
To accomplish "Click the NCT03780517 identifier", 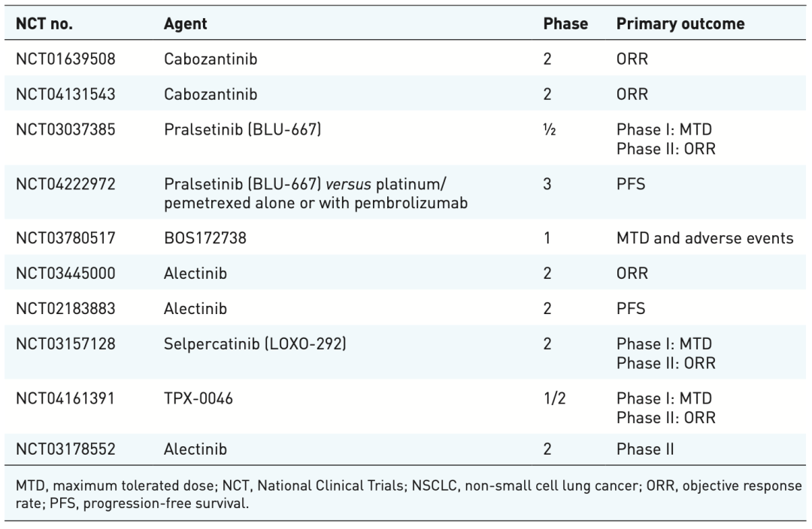I will 65,237.
